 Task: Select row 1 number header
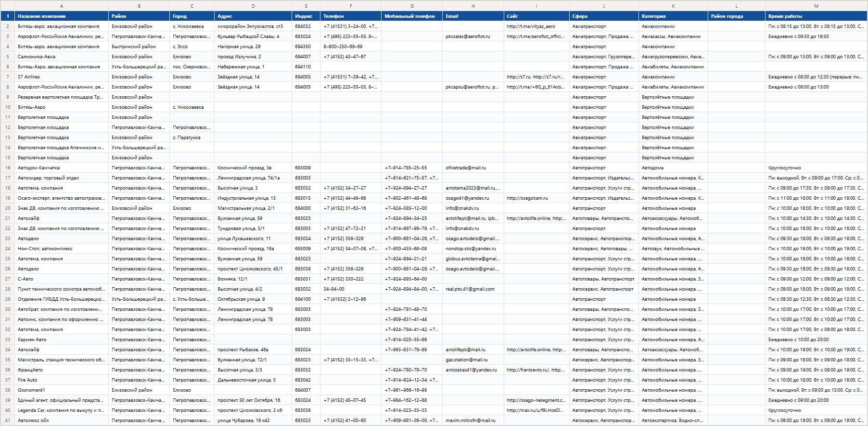(x=7, y=16)
